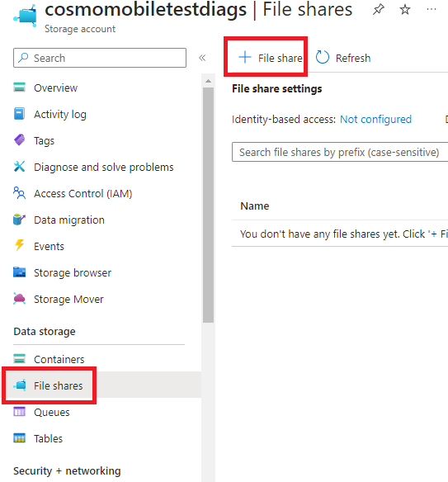Viewport: 448px width, 482px height.
Task: Click the Tables grid icon
Action: tap(19, 438)
